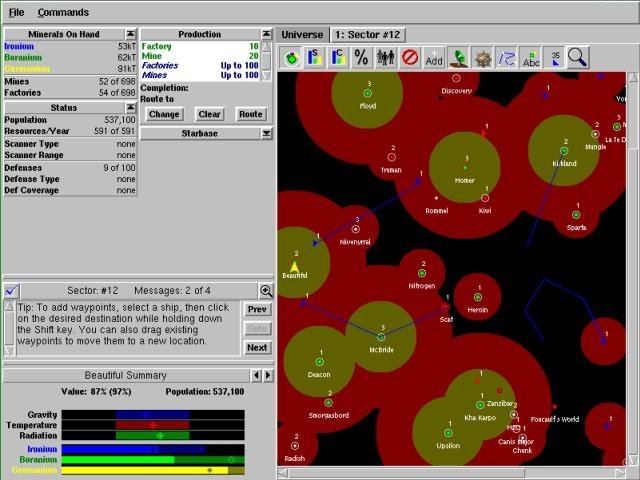Open the map zoom magnifier tool
Screen dimensions: 640x480
point(578,58)
